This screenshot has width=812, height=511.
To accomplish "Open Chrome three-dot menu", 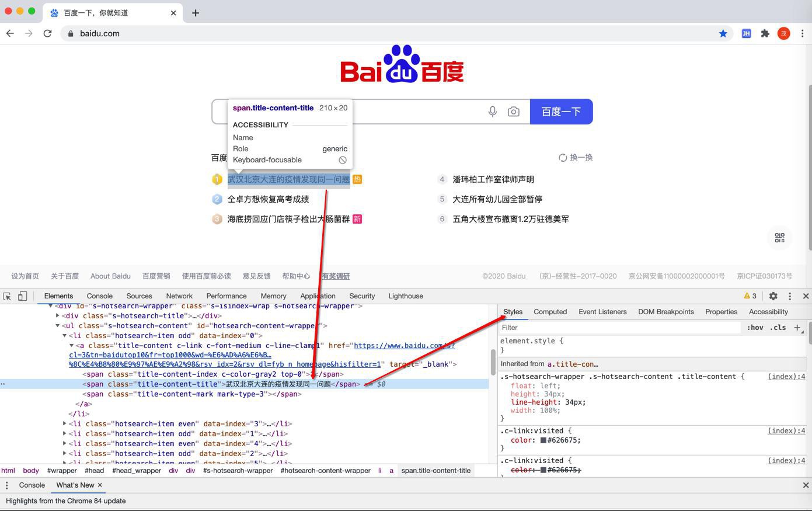I will [x=803, y=33].
